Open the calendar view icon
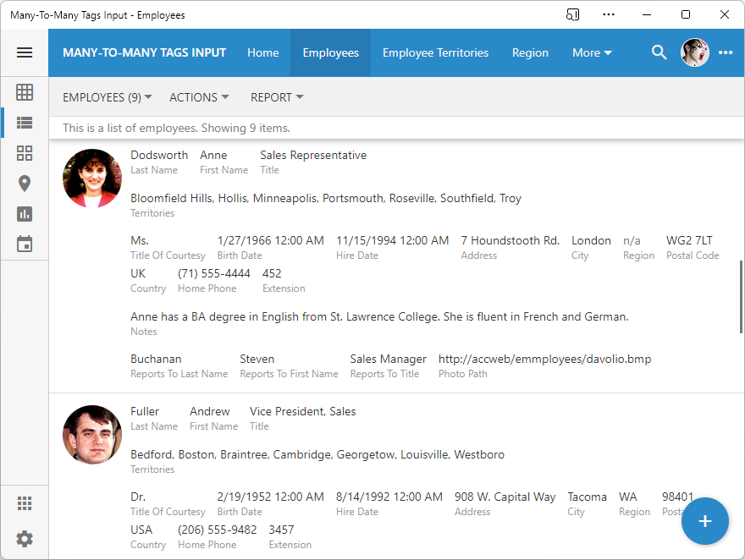The image size is (745, 560). tap(25, 244)
